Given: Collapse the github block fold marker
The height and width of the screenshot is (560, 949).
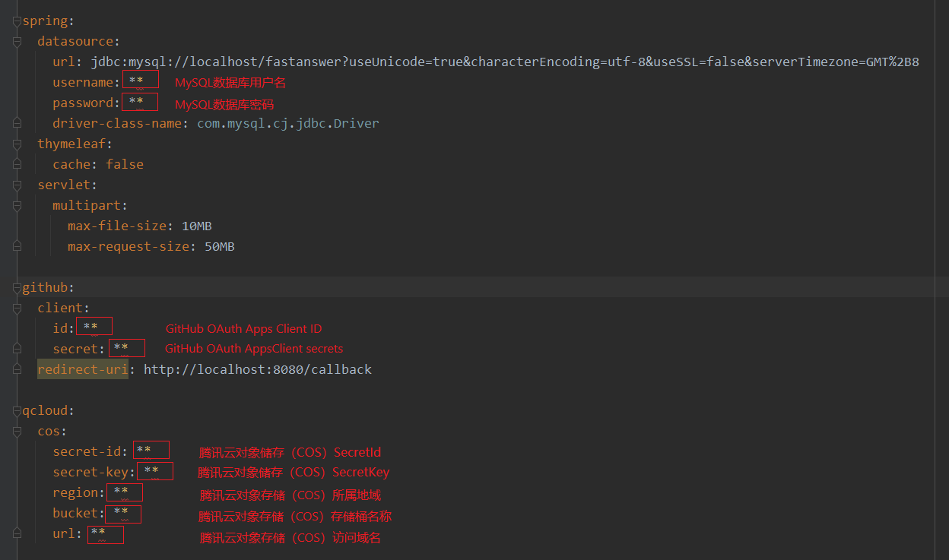Looking at the screenshot, I should coord(17,288).
